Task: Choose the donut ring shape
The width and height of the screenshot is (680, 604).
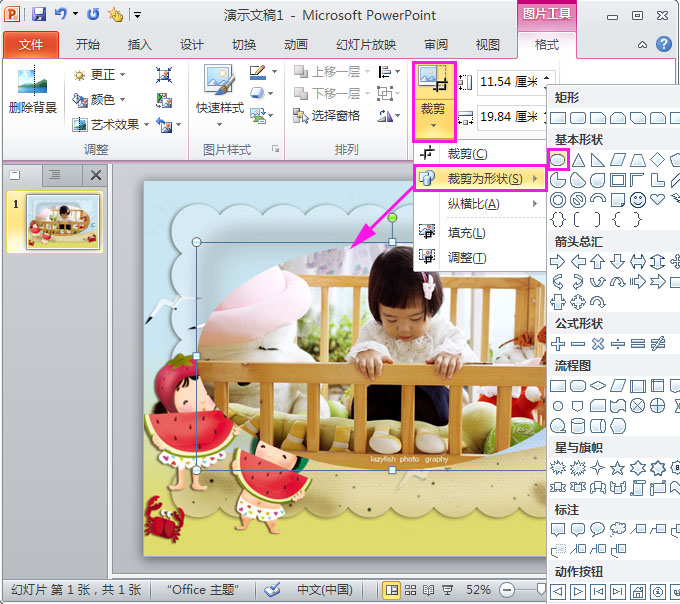Action: pos(558,200)
